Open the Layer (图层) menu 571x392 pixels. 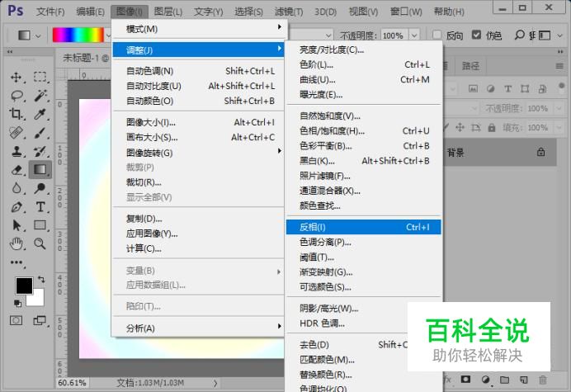point(168,12)
